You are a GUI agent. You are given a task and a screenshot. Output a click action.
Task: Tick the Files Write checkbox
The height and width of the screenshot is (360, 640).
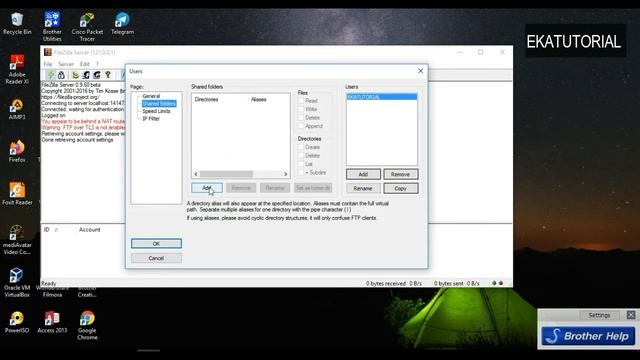pos(301,109)
